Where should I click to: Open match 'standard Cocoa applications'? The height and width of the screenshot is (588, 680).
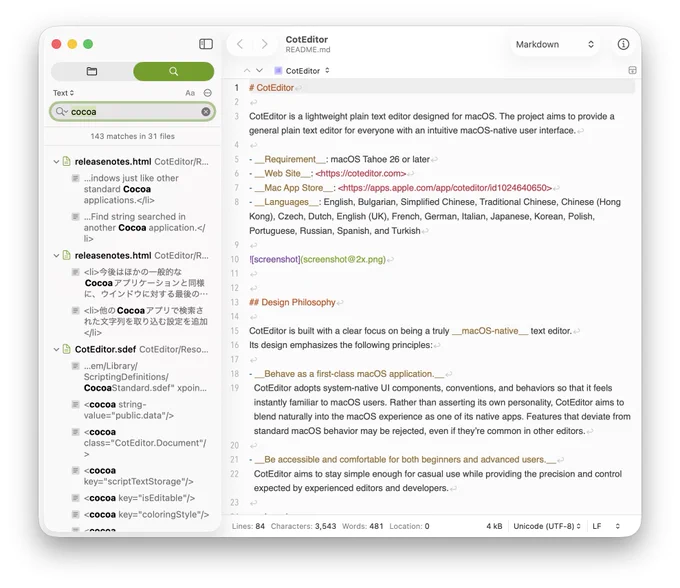tap(141, 189)
